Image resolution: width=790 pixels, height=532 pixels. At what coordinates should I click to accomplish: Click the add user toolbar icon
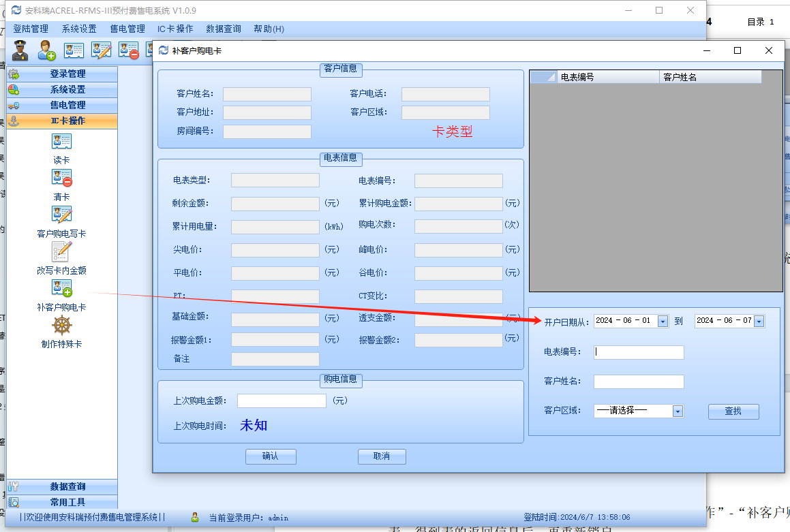click(46, 50)
